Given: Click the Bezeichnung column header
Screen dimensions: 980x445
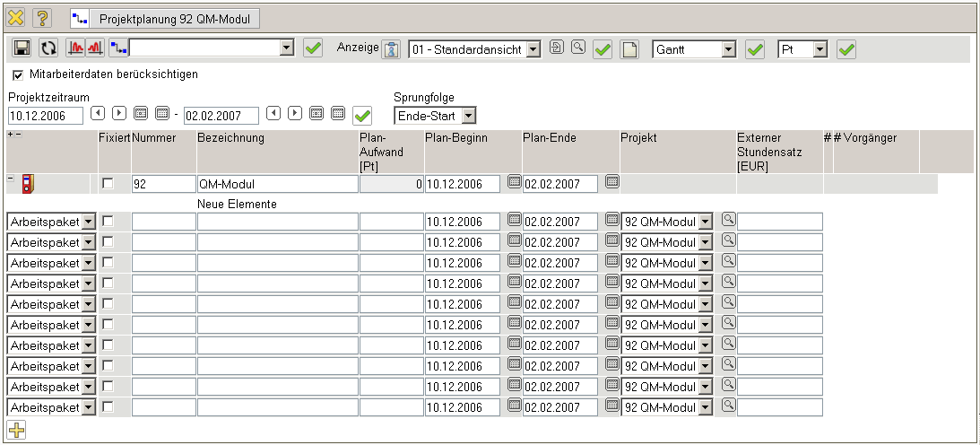Looking at the screenshot, I should tap(230, 138).
